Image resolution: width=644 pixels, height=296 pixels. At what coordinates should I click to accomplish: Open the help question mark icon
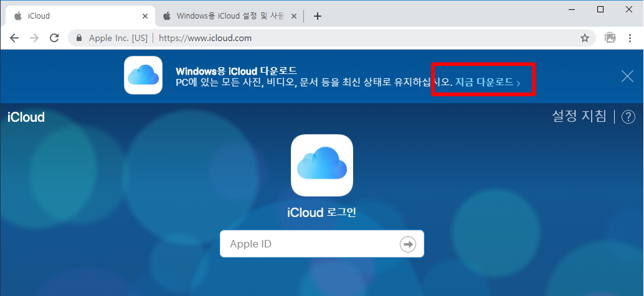(x=628, y=118)
